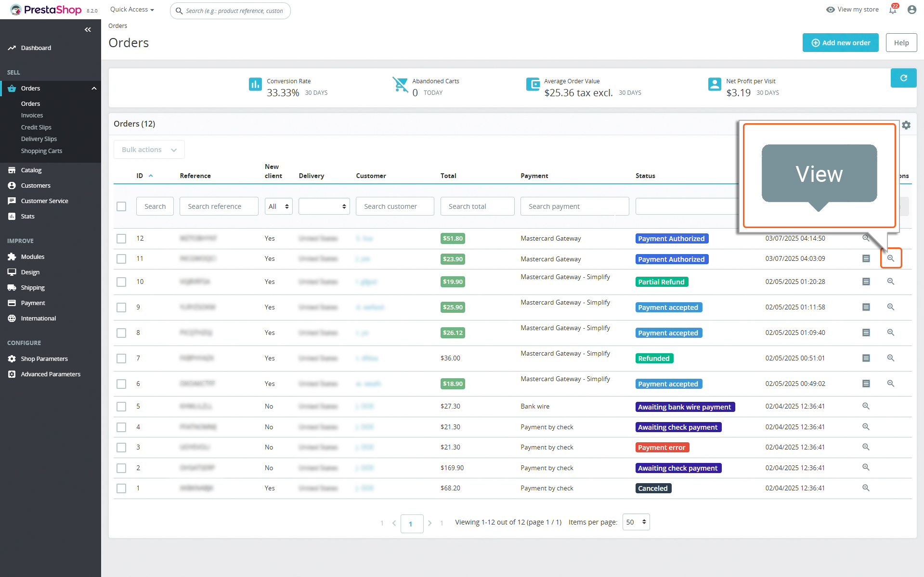Open the invoice icon for order 11

866,259
